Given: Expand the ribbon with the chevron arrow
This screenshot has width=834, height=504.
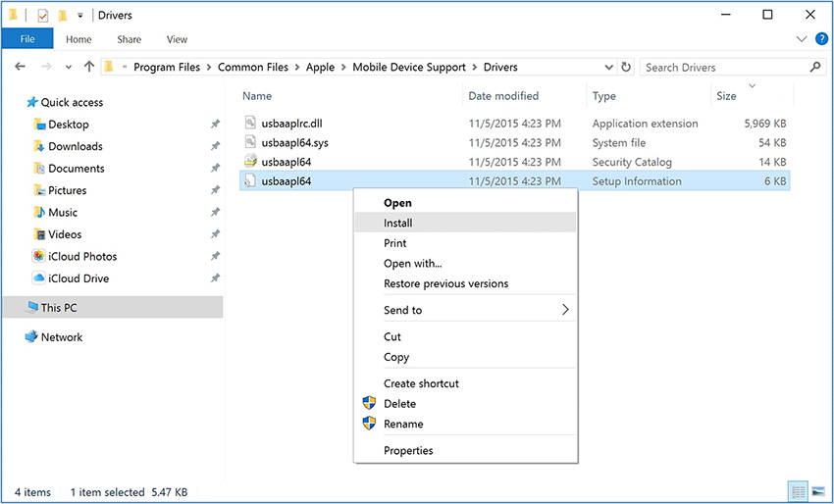Looking at the screenshot, I should coord(802,39).
